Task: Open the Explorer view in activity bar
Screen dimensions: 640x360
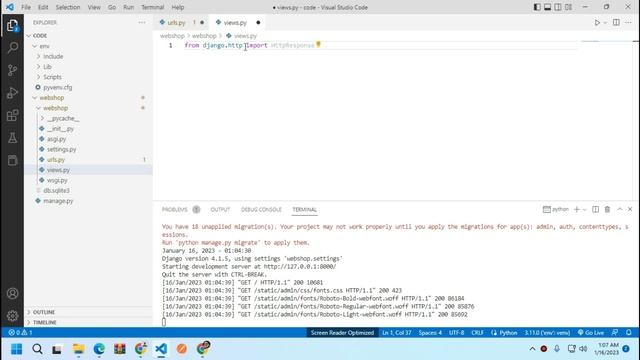Action: tap(12, 26)
